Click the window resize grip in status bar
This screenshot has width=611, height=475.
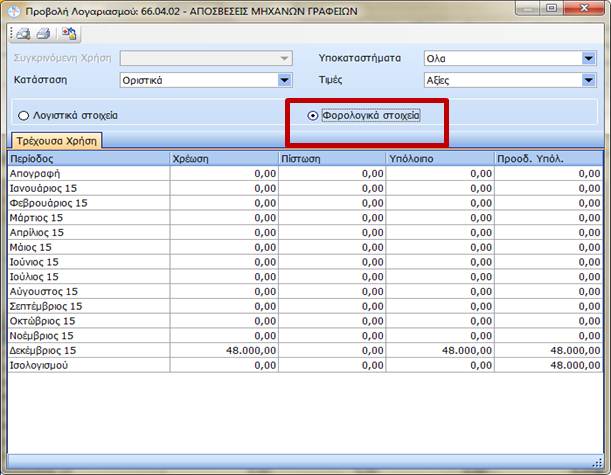[597, 462]
